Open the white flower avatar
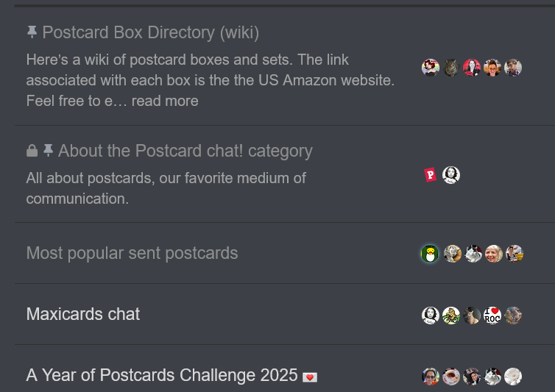The image size is (555, 392). 513,377
